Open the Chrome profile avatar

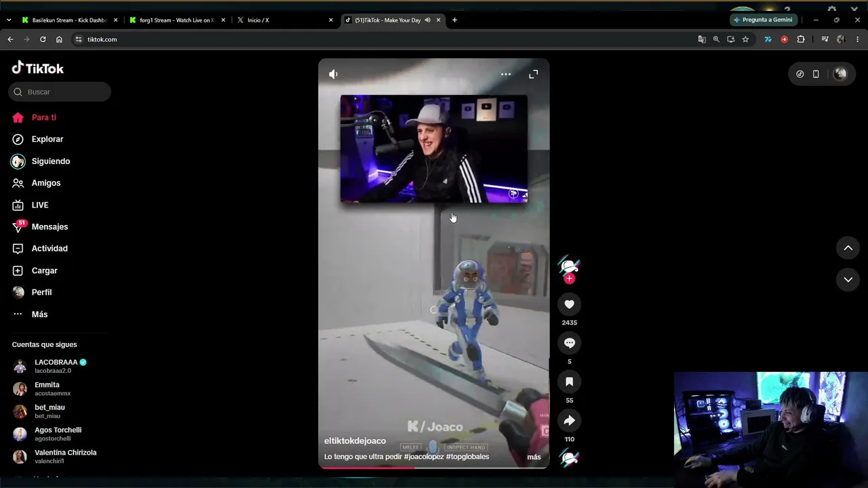point(841,39)
